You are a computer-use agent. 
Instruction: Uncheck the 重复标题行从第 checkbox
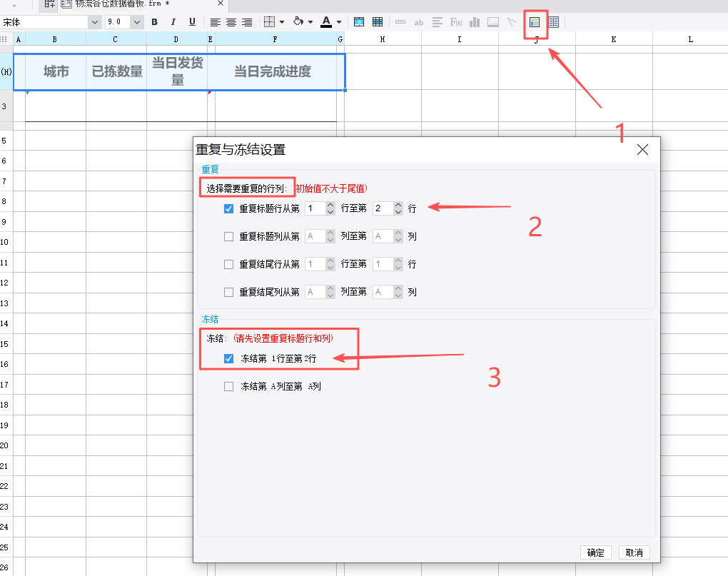(229, 209)
